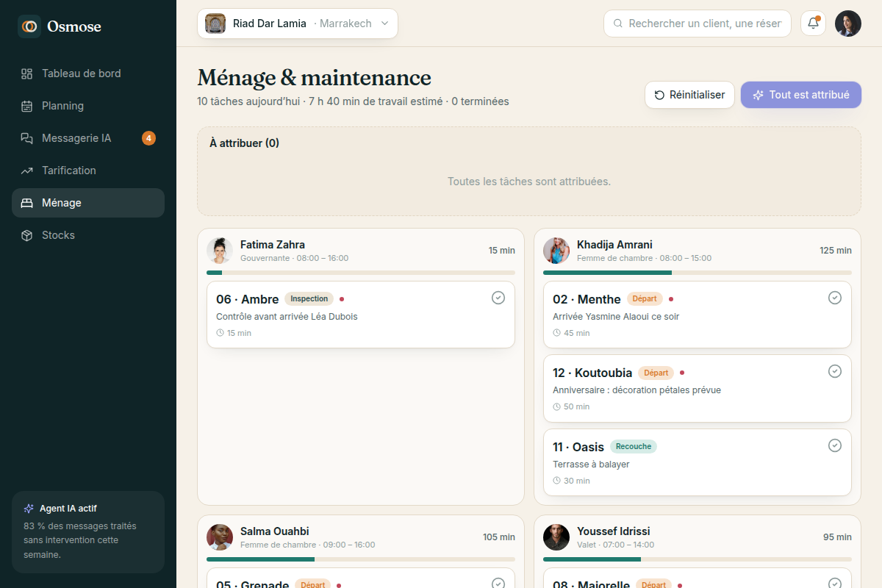This screenshot has width=882, height=588.
Task: Click the Départ tag on 02 · Menthe
Action: click(645, 299)
